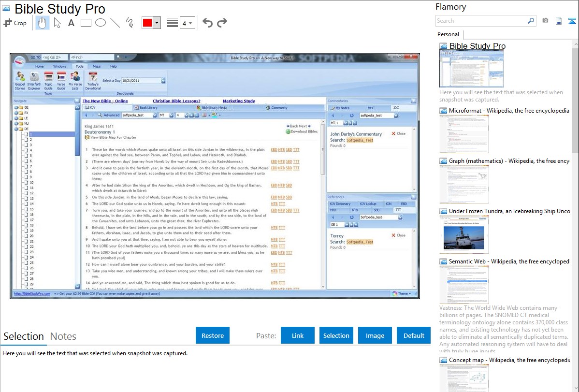579x392 pixels.
Task: Click Interfaith Explorer icon in Bible Study Pro
Action: pos(34,81)
